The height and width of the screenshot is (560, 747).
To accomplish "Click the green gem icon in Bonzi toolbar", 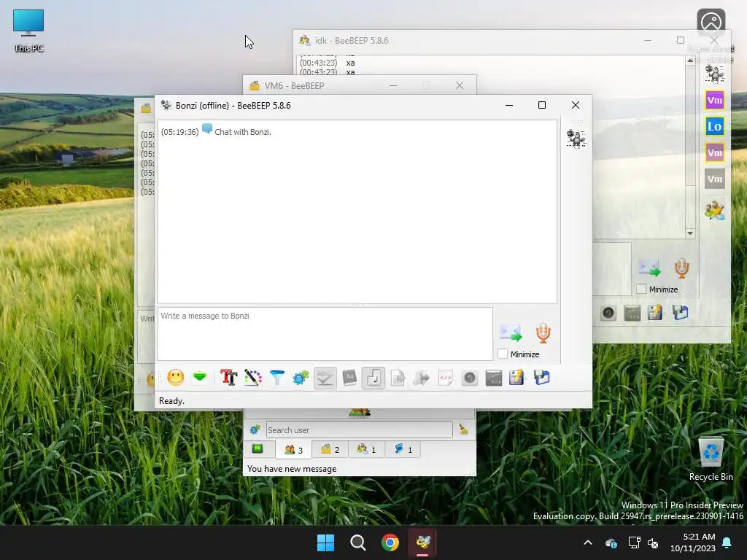I will coord(200,378).
